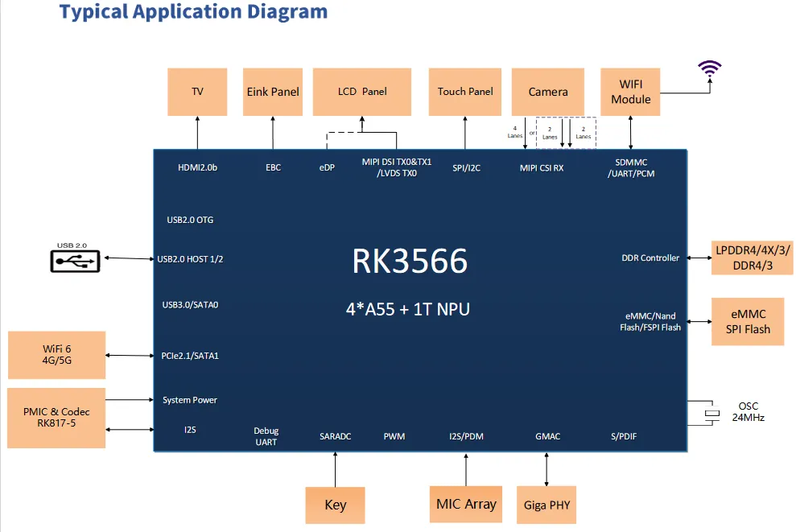This screenshot has width=796, height=532.
Task: Select the "EBC" interface label
Action: 273,167
